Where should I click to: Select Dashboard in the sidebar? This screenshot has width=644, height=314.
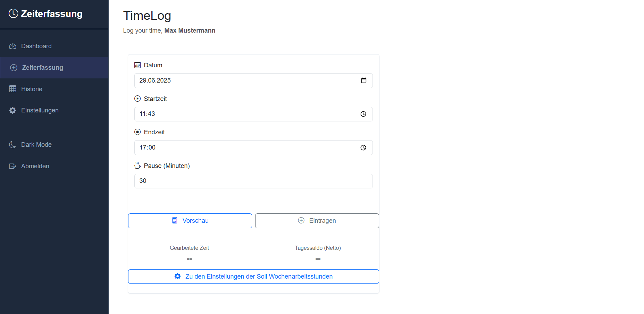(36, 46)
